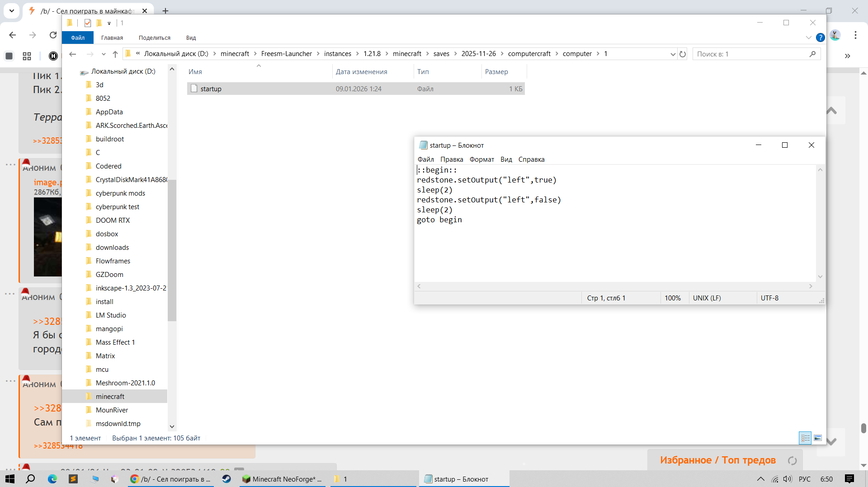Open the browser bookmarks overflow chevron

click(x=848, y=56)
